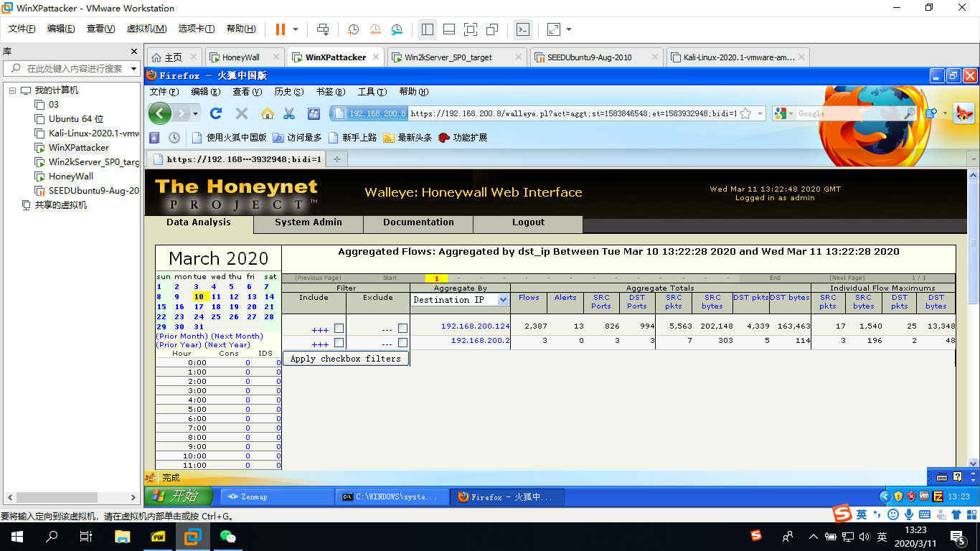Open WeChat from the Windows taskbar
The width and height of the screenshot is (980, 551).
(x=227, y=537)
